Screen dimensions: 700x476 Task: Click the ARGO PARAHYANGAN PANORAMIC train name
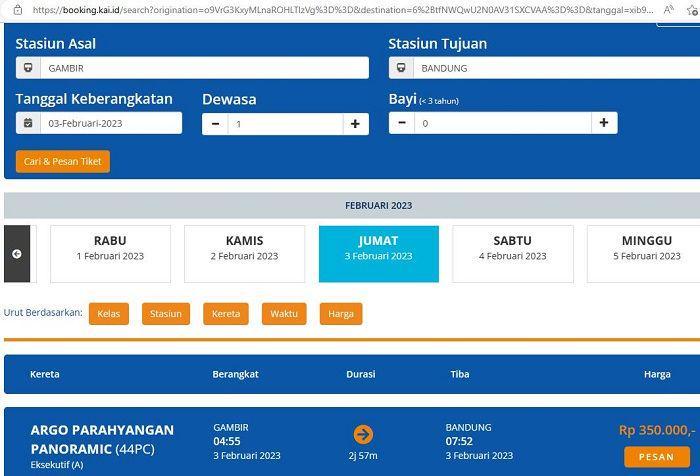point(102,439)
